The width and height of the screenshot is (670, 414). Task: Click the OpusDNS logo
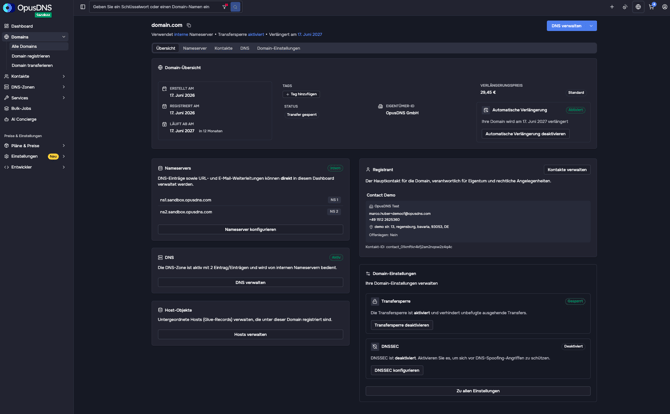[x=27, y=8]
